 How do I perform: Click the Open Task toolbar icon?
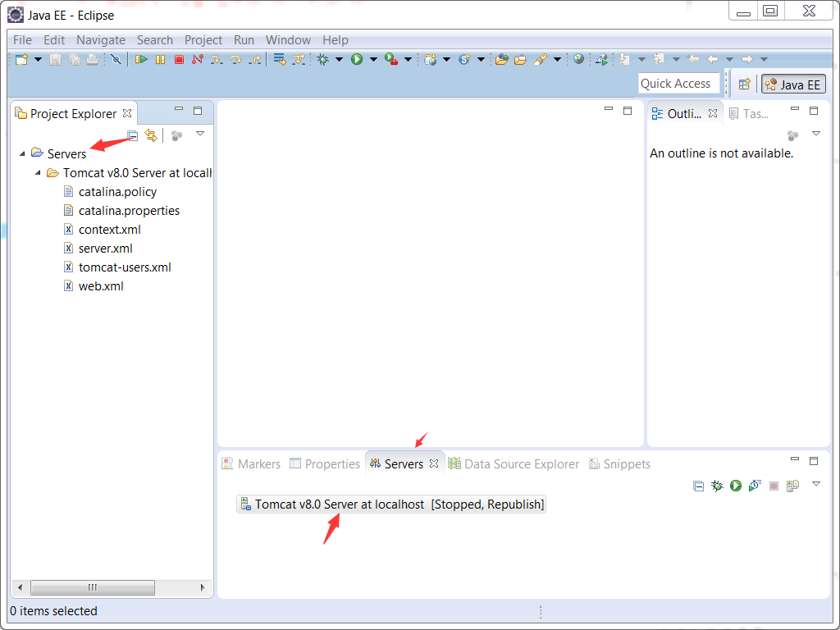pos(520,59)
